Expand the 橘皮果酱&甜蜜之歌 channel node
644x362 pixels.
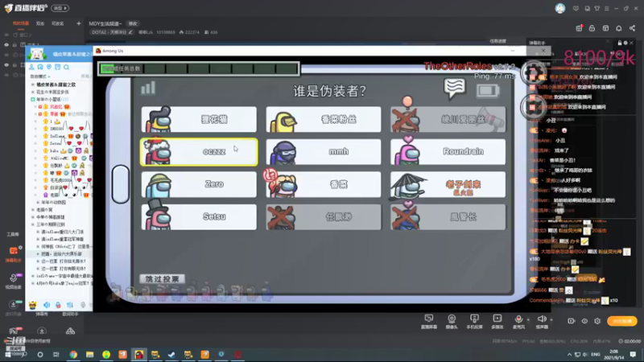[33, 84]
